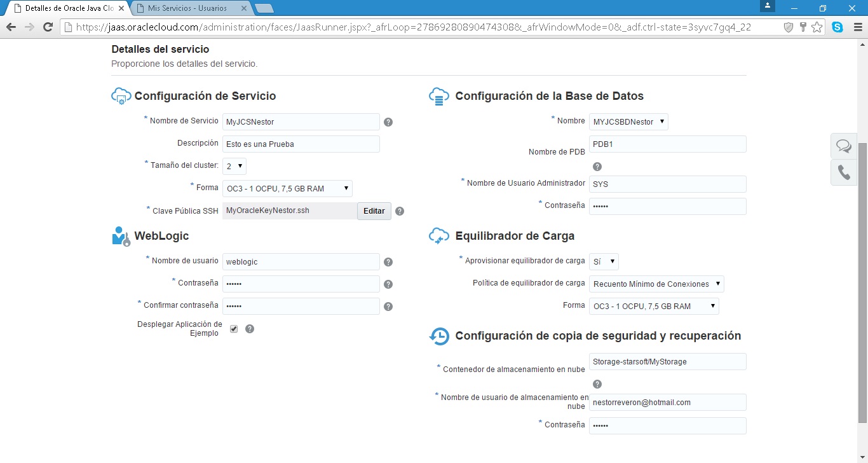Screen dimensions: 868x463
Task: Click the help icon under Nombre de PDB
Action: tap(597, 167)
